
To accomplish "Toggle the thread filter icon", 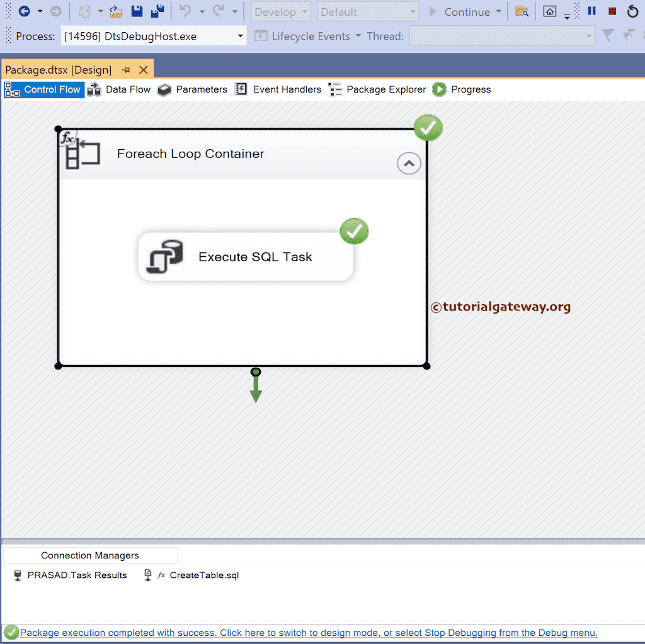I will click(608, 35).
